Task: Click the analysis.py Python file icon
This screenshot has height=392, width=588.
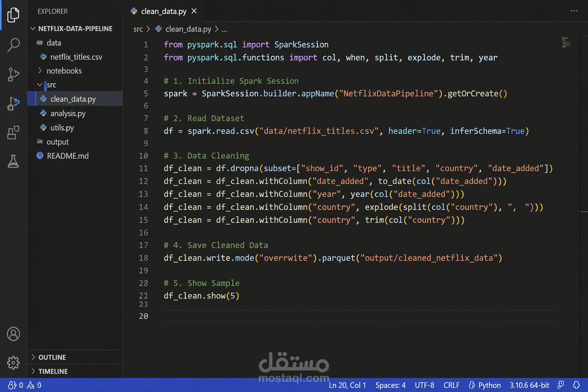Action: pos(44,113)
